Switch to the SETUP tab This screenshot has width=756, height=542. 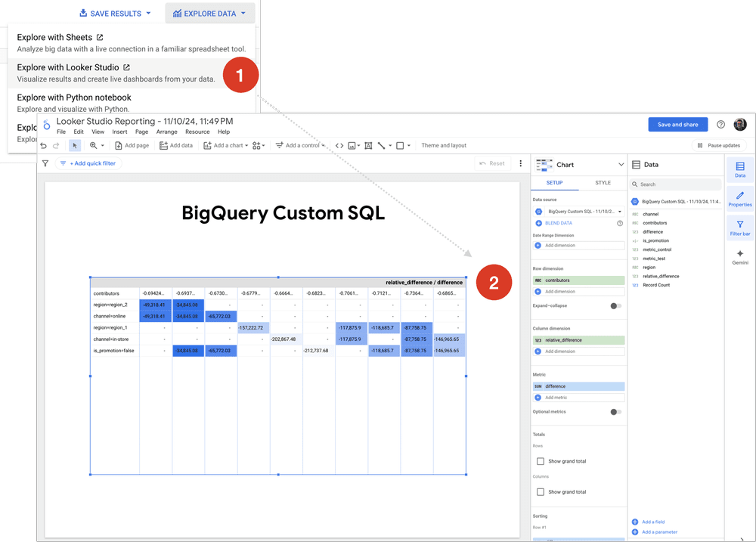(554, 183)
